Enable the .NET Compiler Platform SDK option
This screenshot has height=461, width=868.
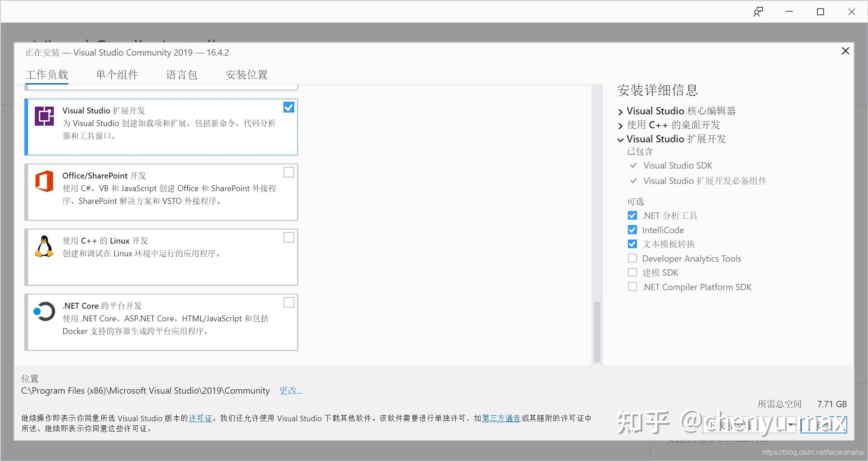(x=632, y=287)
